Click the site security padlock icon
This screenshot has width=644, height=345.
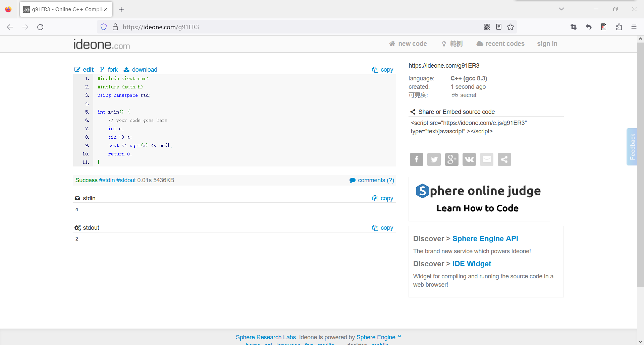tap(115, 27)
